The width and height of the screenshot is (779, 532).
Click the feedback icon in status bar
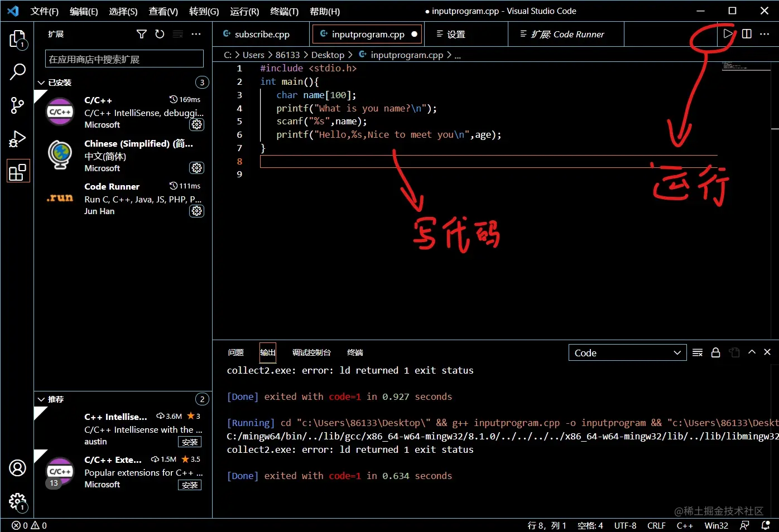pos(744,525)
